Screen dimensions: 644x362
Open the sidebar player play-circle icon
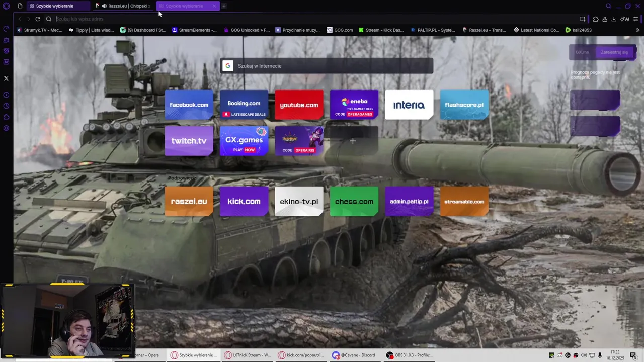(x=6, y=95)
